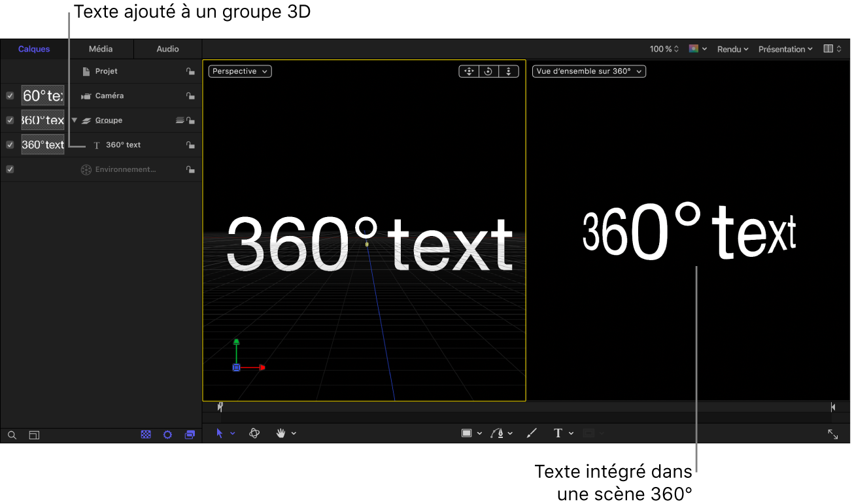
Task: Select the Rectangle shape tool
Action: pos(468,433)
